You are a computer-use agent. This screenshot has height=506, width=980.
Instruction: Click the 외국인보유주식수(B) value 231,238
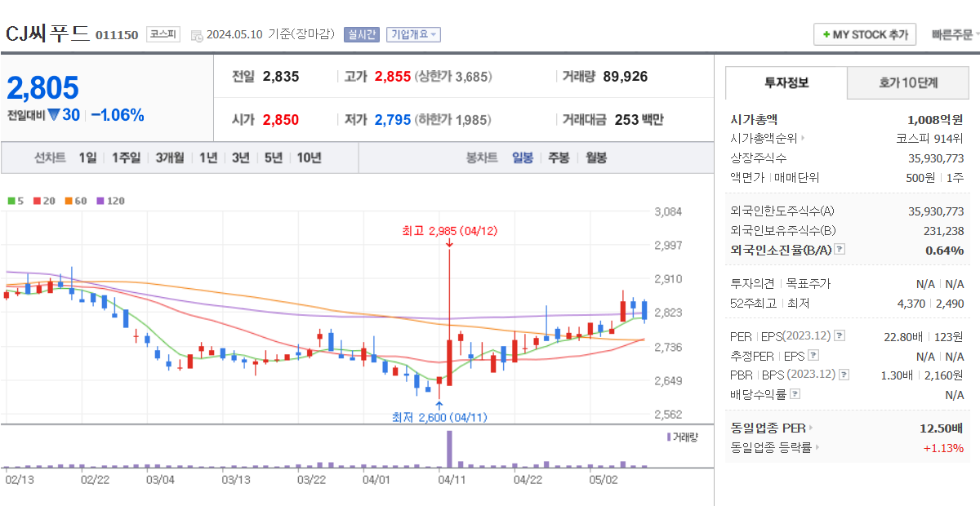tap(942, 231)
